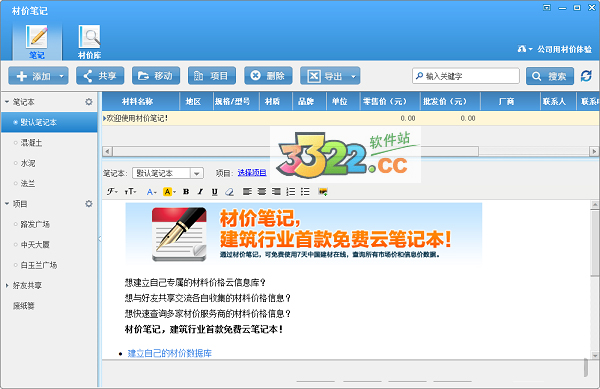Screen dimensions: 600x389
Task: Select the 水泥 notebook
Action: click(x=28, y=163)
